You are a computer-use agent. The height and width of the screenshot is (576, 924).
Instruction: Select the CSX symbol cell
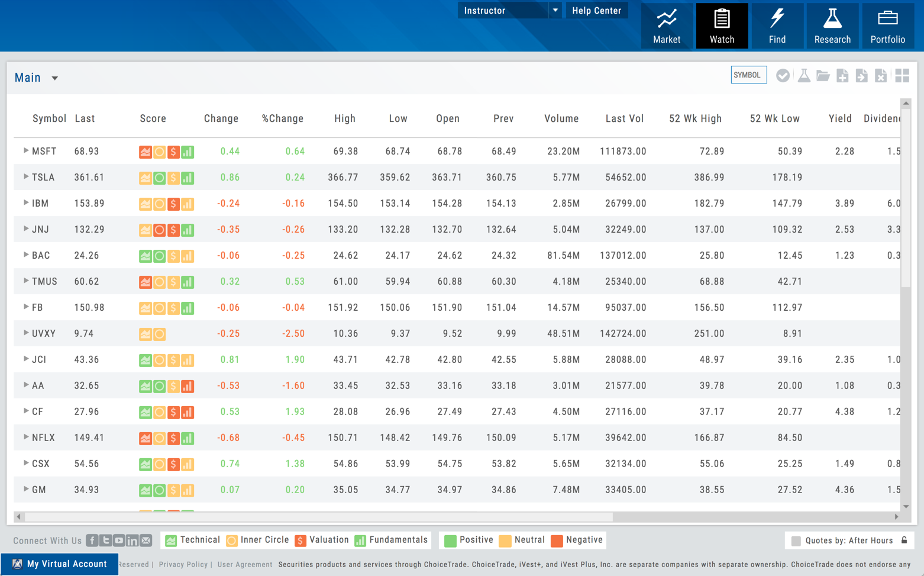pos(41,464)
